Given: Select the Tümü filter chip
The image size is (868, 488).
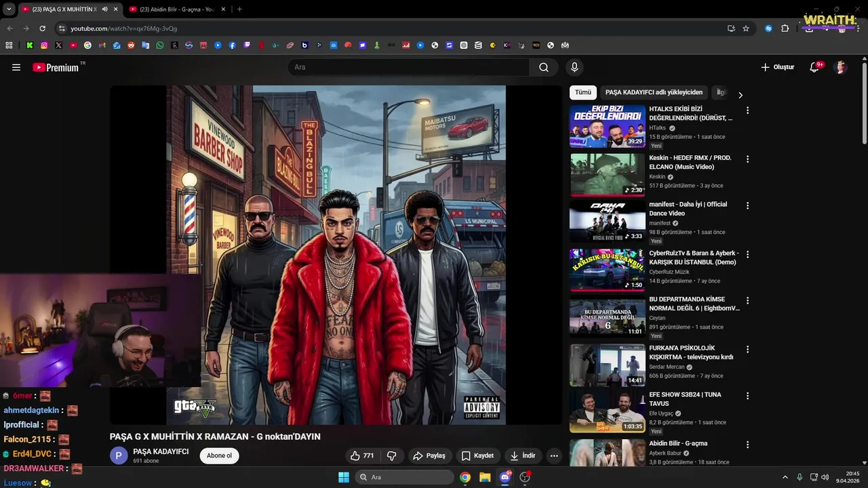Looking at the screenshot, I should pyautogui.click(x=583, y=92).
